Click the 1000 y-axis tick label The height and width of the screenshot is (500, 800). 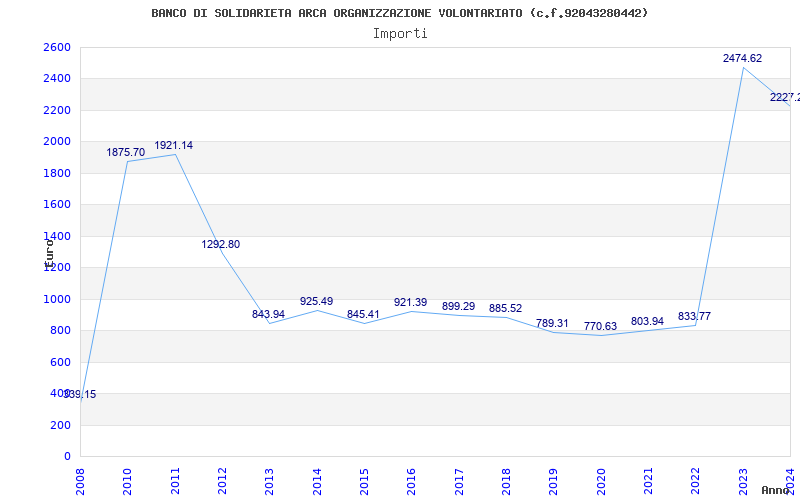57,299
